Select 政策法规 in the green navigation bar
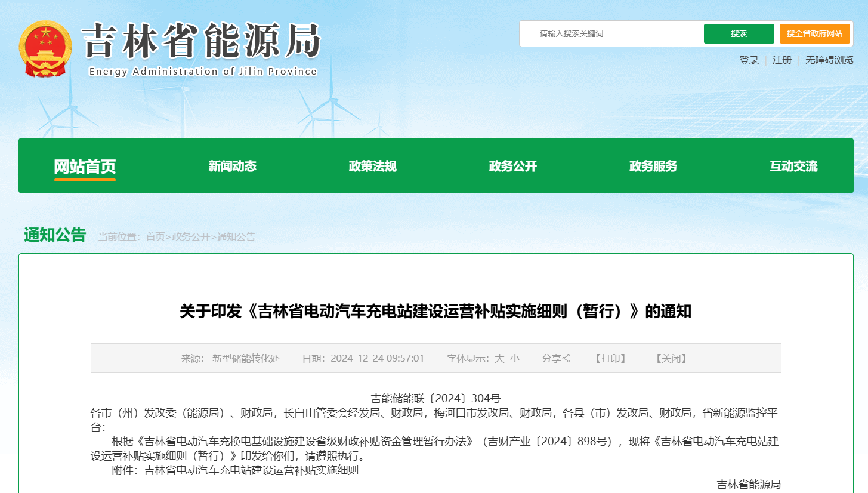The height and width of the screenshot is (493, 868). coord(372,167)
